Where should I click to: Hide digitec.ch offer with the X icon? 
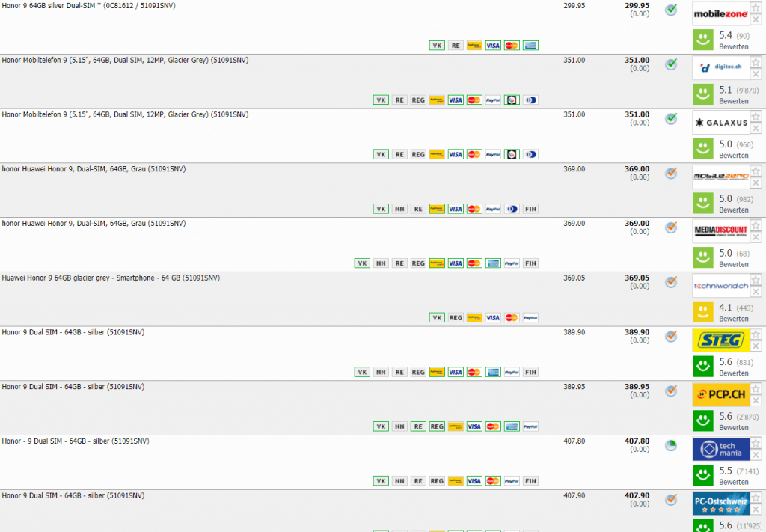coord(756,74)
